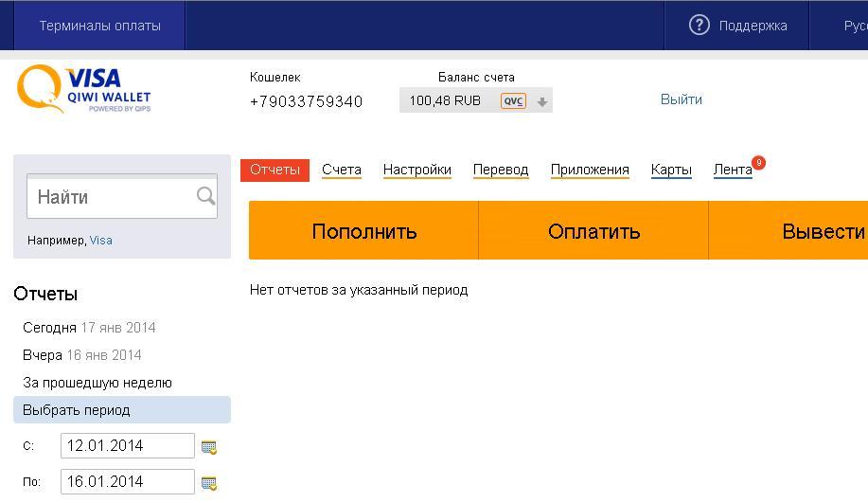Select the За прошедшую неделю report period
868x503 pixels.
pos(97,383)
